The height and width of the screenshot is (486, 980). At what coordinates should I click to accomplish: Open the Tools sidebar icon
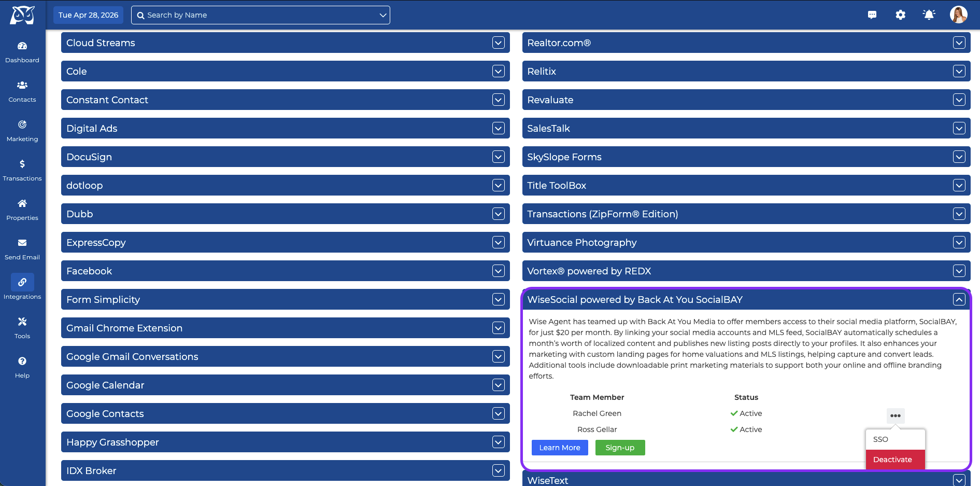[22, 322]
